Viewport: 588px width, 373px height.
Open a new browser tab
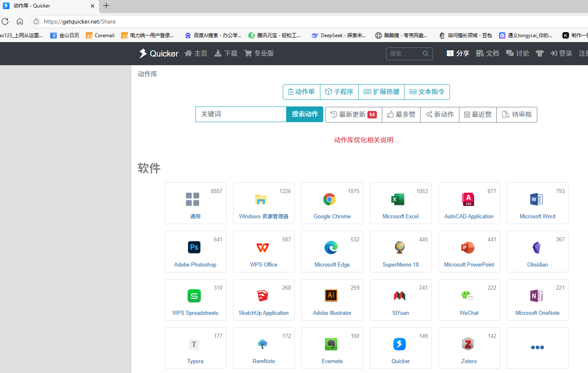pyautogui.click(x=106, y=6)
